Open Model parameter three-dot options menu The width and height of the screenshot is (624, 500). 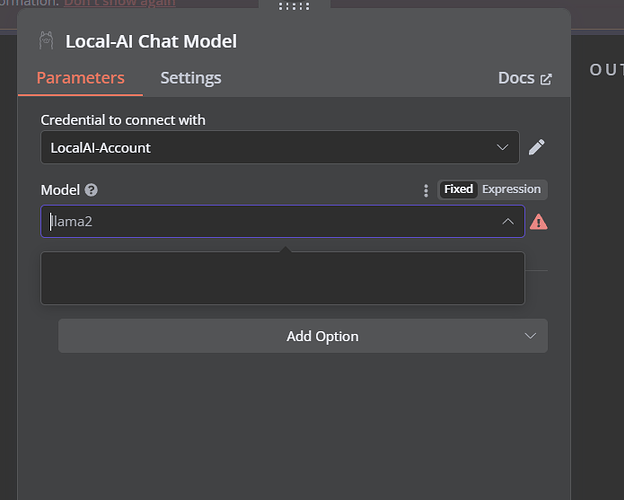(x=426, y=191)
